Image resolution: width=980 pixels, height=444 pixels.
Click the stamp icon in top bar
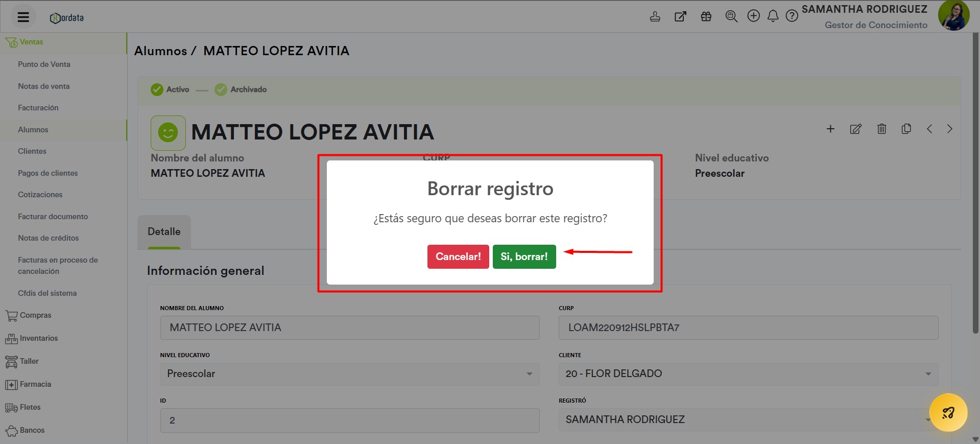point(655,16)
